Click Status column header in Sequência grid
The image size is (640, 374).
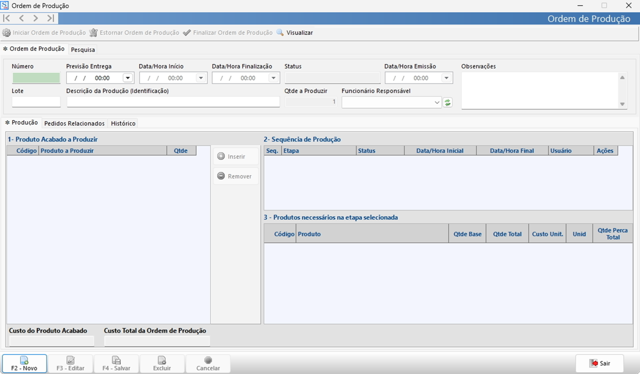380,151
